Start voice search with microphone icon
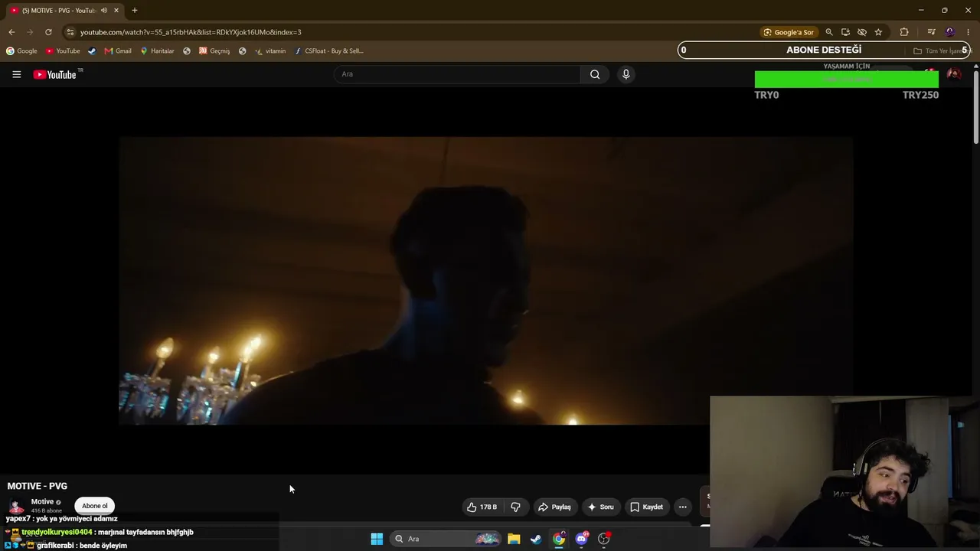This screenshot has width=980, height=551. (626, 74)
